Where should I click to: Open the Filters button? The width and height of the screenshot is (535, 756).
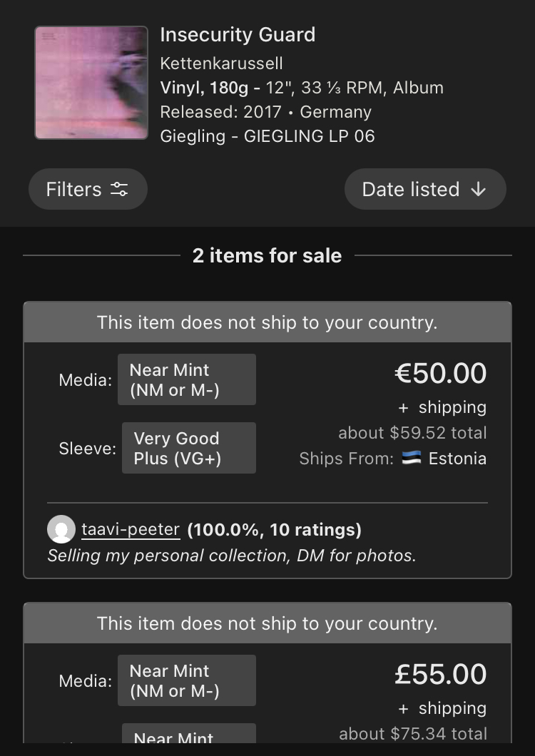88,190
